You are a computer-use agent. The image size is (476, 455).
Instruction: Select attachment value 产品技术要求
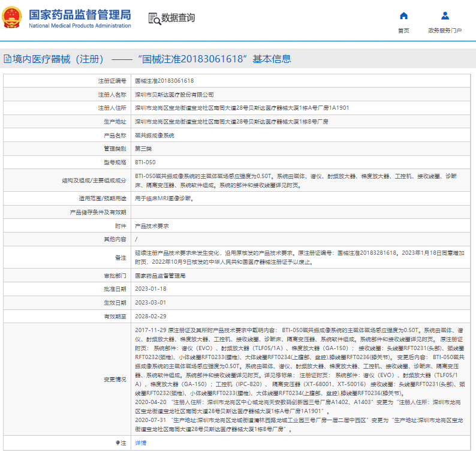(152, 226)
